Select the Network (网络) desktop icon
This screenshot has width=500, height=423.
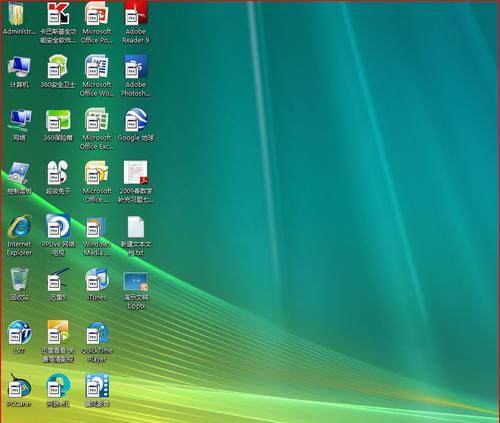pos(19,120)
